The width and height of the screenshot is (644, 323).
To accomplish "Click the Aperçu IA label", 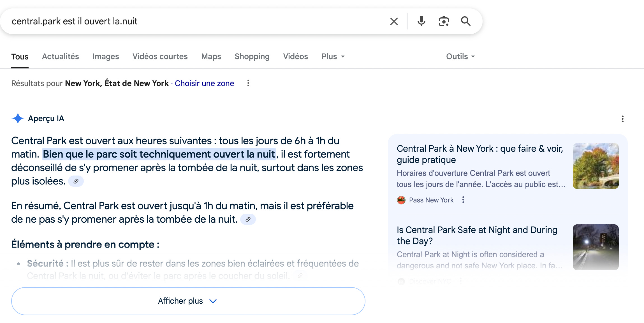I will tap(46, 118).
